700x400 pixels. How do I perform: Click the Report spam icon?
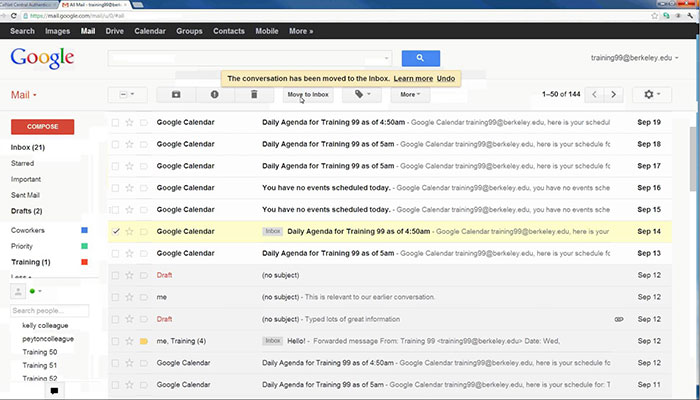click(x=215, y=95)
